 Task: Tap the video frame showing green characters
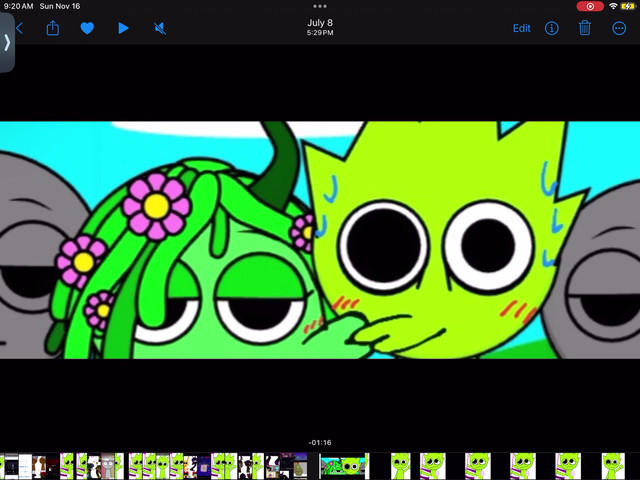[x=320, y=240]
